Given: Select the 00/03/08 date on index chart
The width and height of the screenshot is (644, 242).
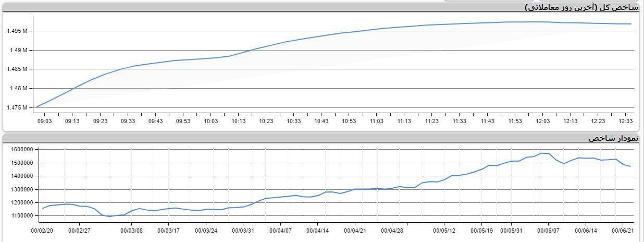Looking at the screenshot, I should [131, 229].
